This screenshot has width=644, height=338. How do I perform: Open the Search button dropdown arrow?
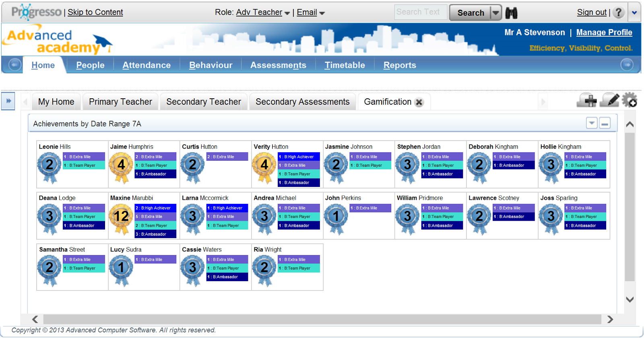496,13
